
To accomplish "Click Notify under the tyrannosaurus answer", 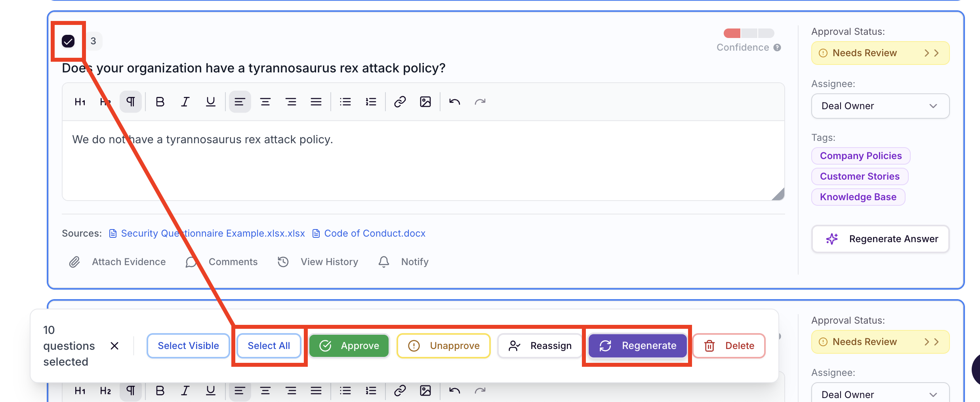I will [x=403, y=262].
